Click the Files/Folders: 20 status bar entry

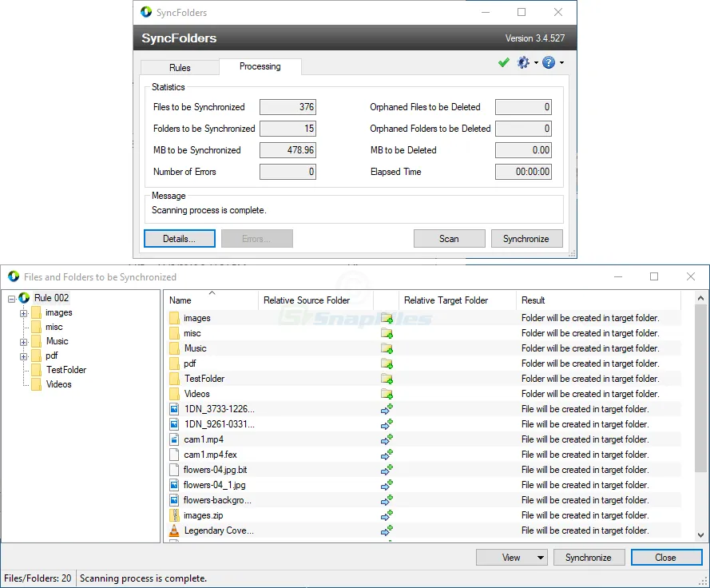pyautogui.click(x=38, y=578)
